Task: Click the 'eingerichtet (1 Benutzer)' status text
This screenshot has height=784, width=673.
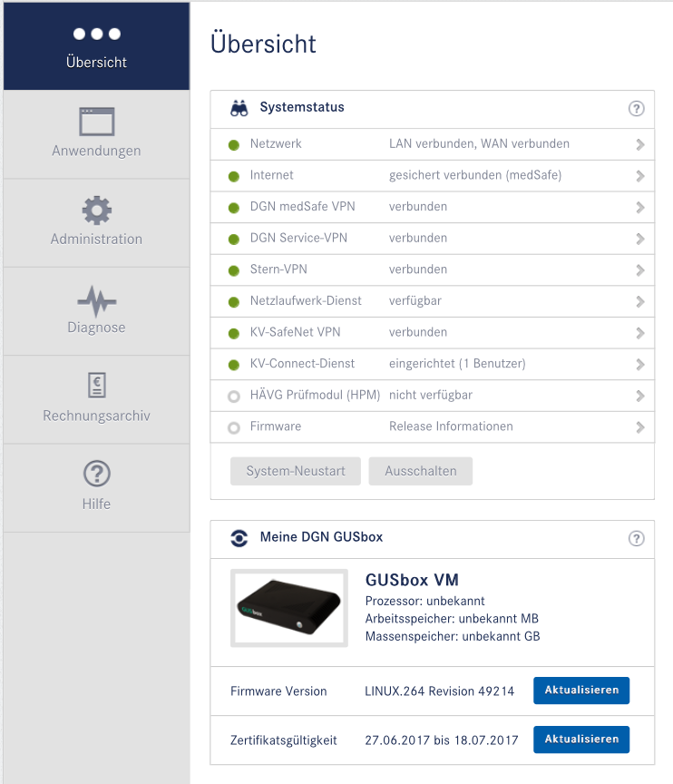Action: coord(457,364)
